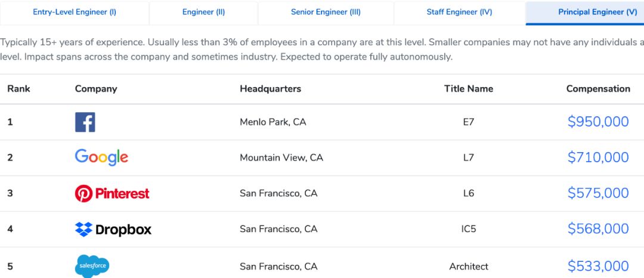Click the Headquarters column header
Viewport: 644px width, 278px height.
click(x=270, y=89)
